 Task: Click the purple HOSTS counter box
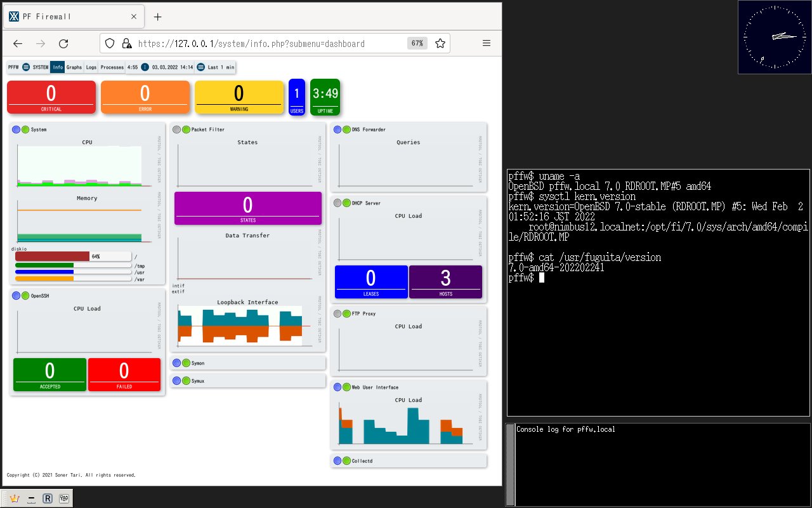(x=445, y=281)
